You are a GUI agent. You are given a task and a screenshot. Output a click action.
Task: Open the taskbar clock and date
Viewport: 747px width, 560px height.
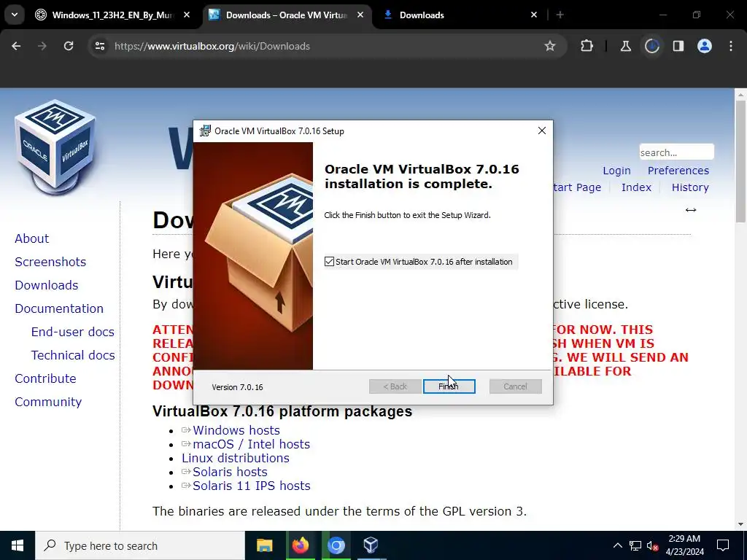[x=684, y=545]
